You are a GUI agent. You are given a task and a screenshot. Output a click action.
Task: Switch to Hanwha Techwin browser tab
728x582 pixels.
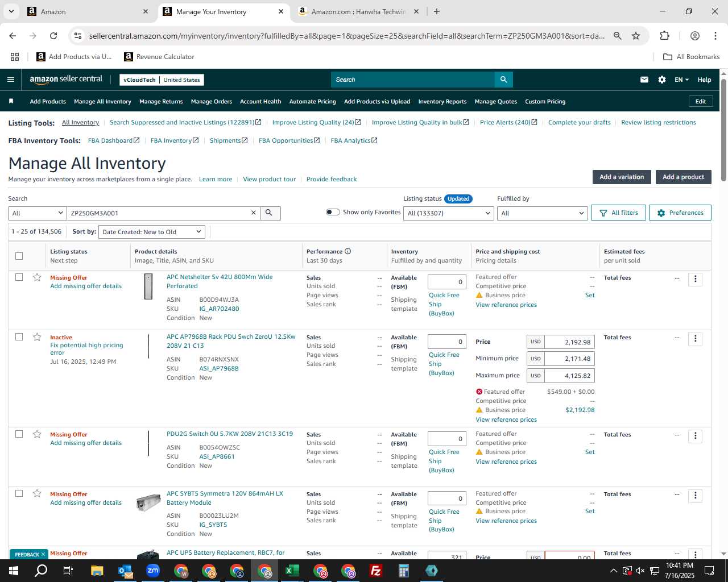point(358,11)
